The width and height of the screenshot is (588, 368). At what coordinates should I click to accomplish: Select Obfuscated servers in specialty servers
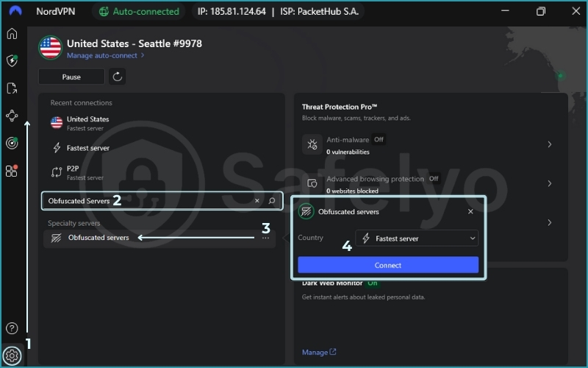click(x=98, y=238)
